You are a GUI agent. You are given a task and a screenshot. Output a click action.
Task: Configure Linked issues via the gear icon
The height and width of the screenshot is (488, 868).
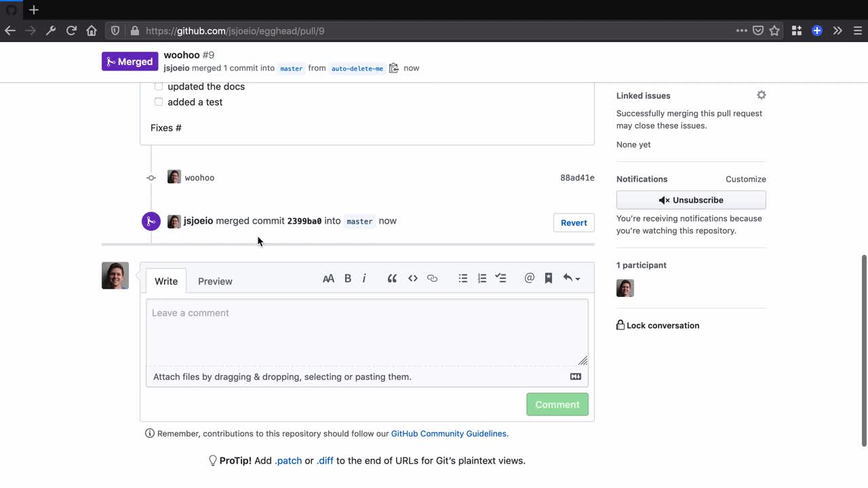pos(761,95)
